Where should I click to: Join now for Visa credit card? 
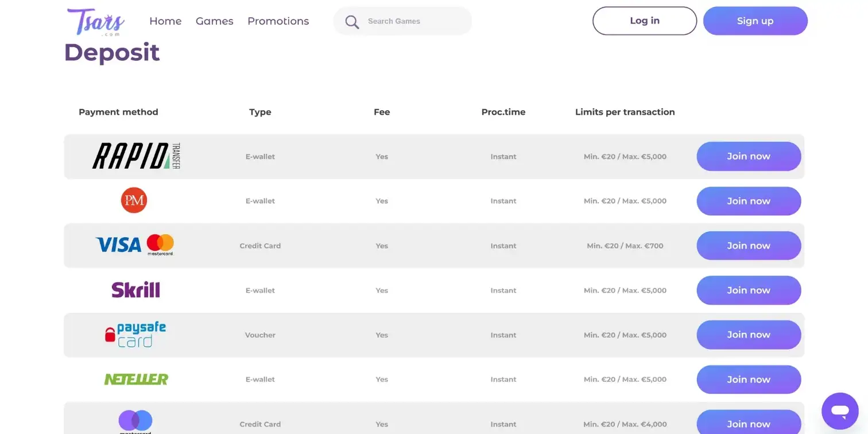tap(749, 246)
